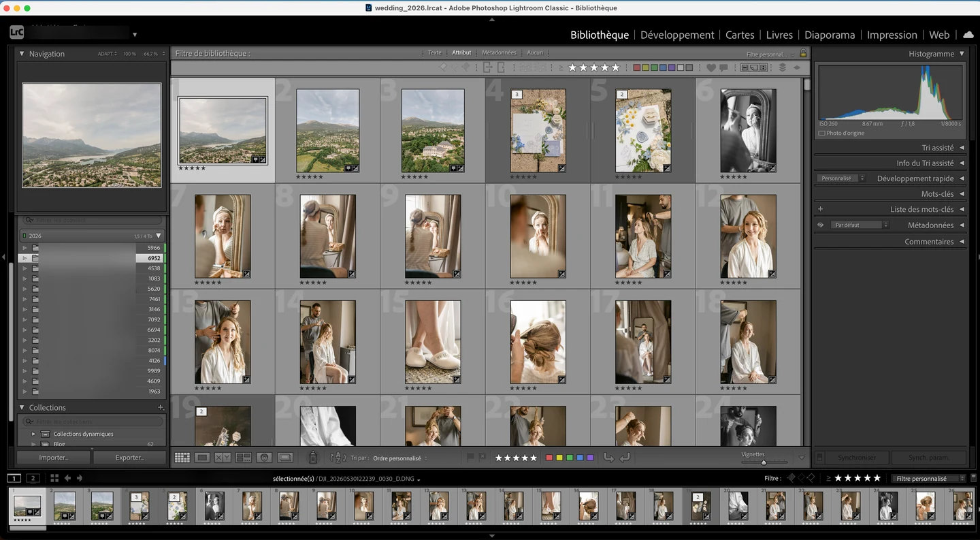The width and height of the screenshot is (980, 540).
Task: Pick the red color label in bottom toolbar
Action: click(x=549, y=458)
